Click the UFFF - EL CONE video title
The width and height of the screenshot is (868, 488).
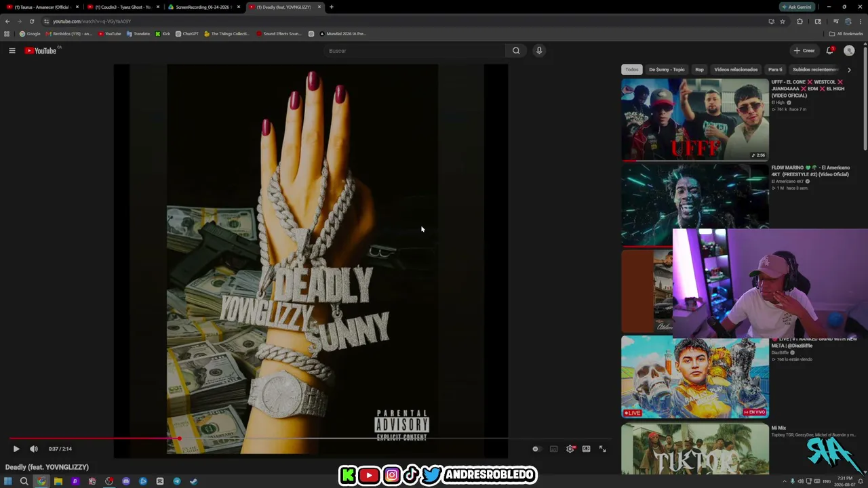pyautogui.click(x=808, y=89)
